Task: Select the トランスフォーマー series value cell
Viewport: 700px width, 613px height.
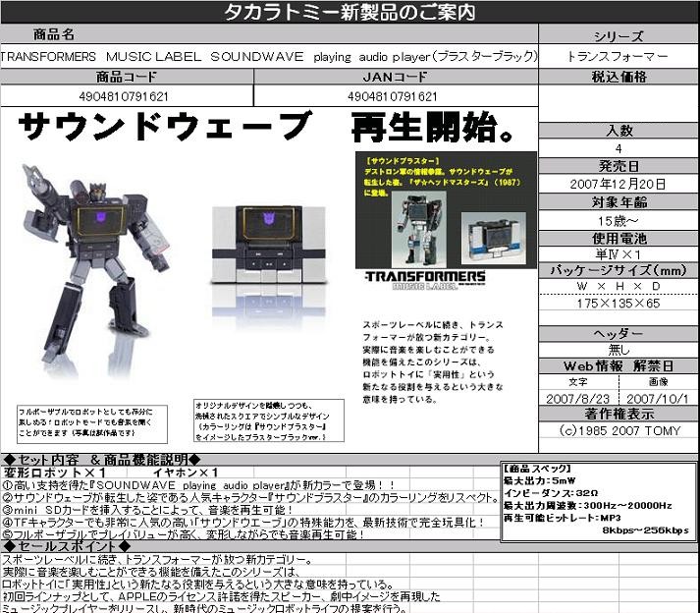Action: (619, 56)
